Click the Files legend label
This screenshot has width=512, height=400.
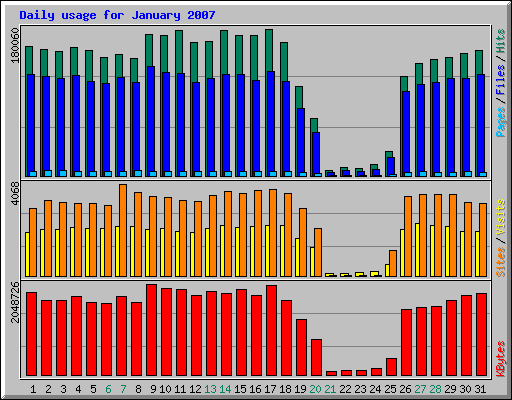coord(501,80)
